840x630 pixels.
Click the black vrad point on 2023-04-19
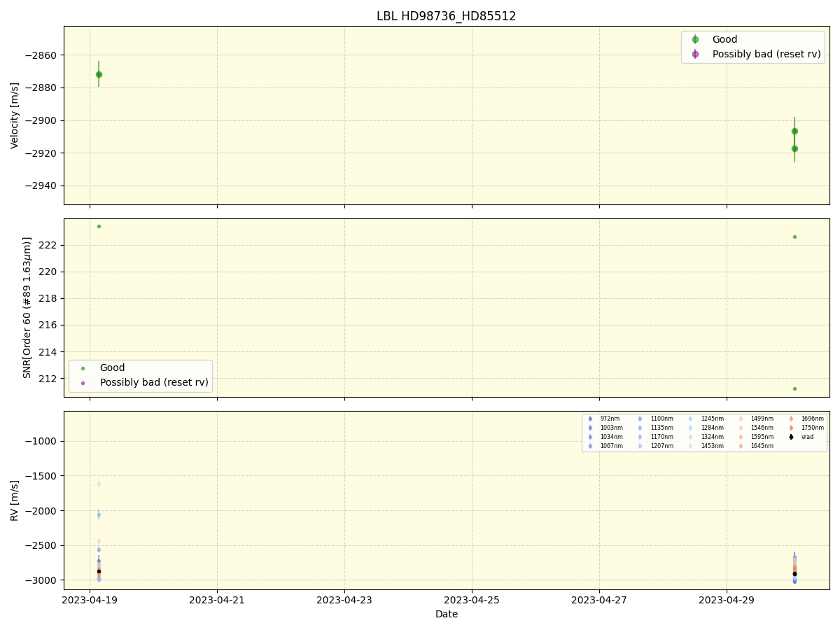99,571
